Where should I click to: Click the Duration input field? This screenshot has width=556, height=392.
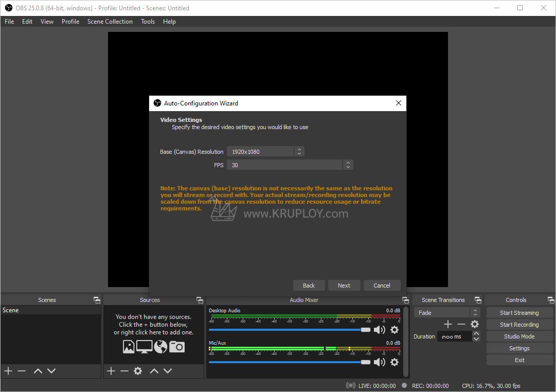tap(455, 336)
